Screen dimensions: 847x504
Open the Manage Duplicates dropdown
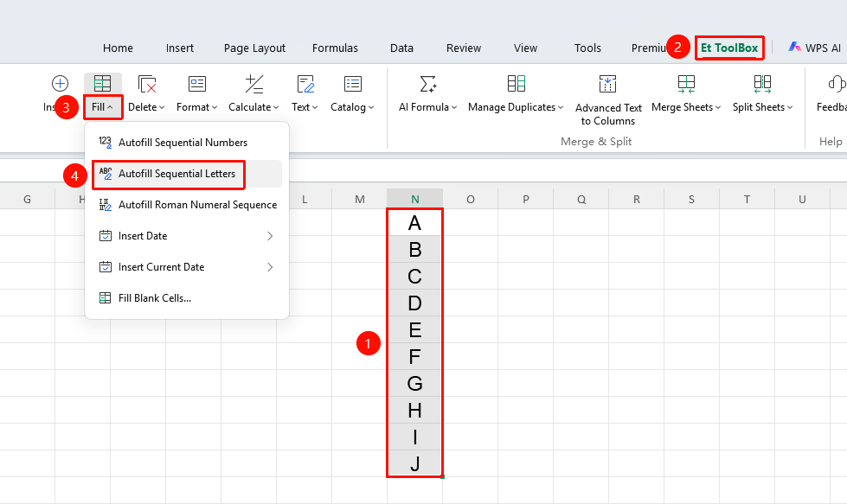(516, 107)
